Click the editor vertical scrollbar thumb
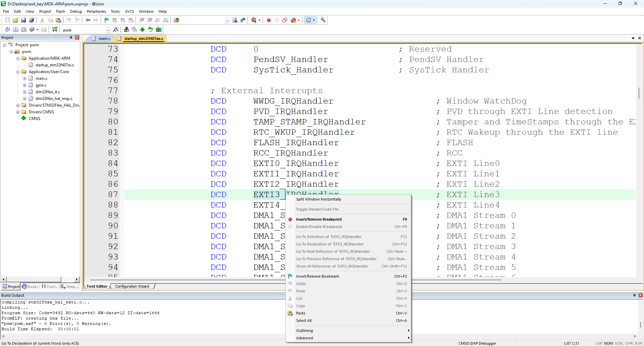644x346 pixels. pyautogui.click(x=639, y=93)
